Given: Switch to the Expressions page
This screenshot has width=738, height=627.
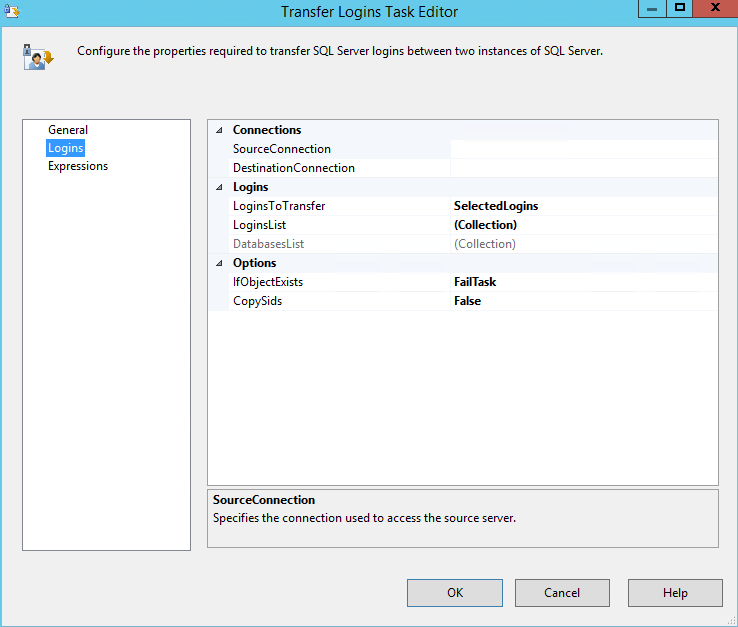Looking at the screenshot, I should [x=78, y=166].
